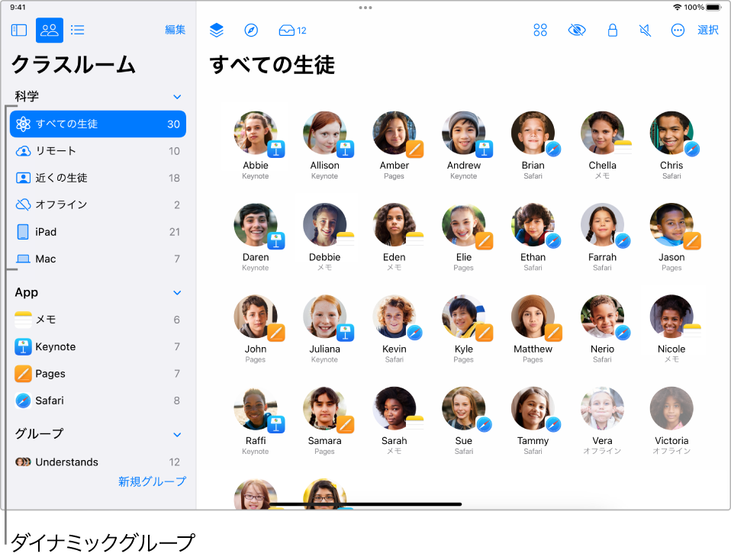Tap 編集 to edit the class list
The height and width of the screenshot is (560, 731).
(174, 30)
